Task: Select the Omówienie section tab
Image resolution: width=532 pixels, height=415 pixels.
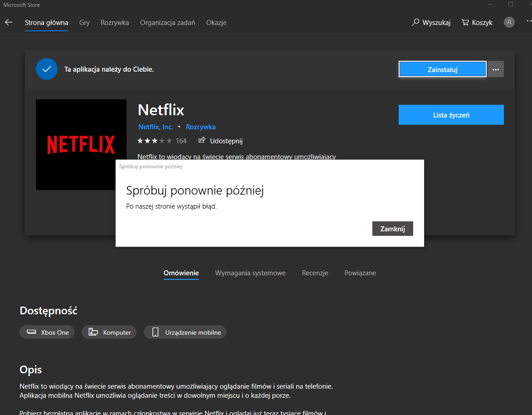Action: point(181,273)
